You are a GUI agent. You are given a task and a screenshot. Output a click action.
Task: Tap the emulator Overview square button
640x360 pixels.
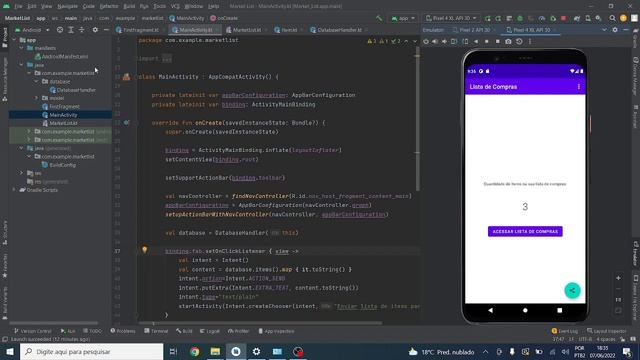[x=560, y=310]
